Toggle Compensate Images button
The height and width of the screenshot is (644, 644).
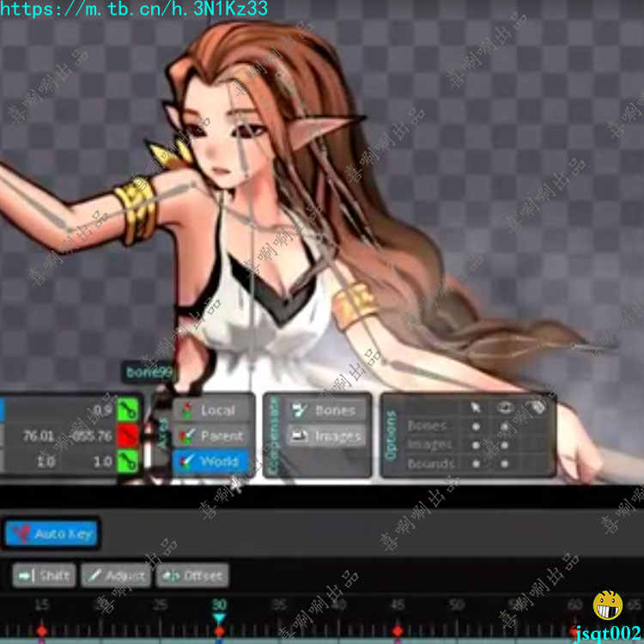[326, 436]
